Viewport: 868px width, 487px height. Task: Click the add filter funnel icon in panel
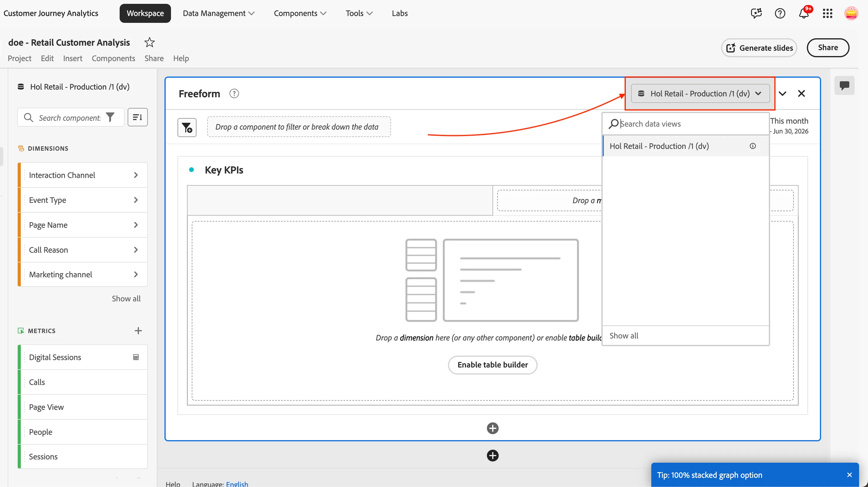tap(187, 127)
